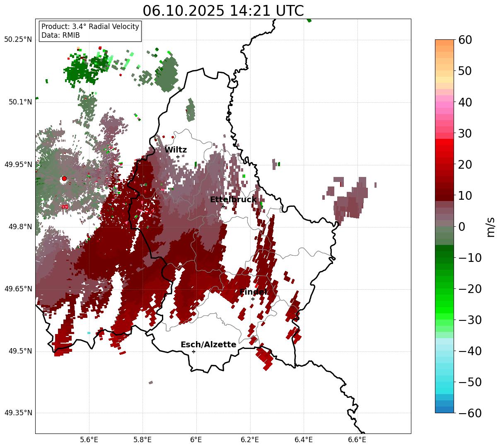Click the 49.95°N latitude label

[18, 165]
